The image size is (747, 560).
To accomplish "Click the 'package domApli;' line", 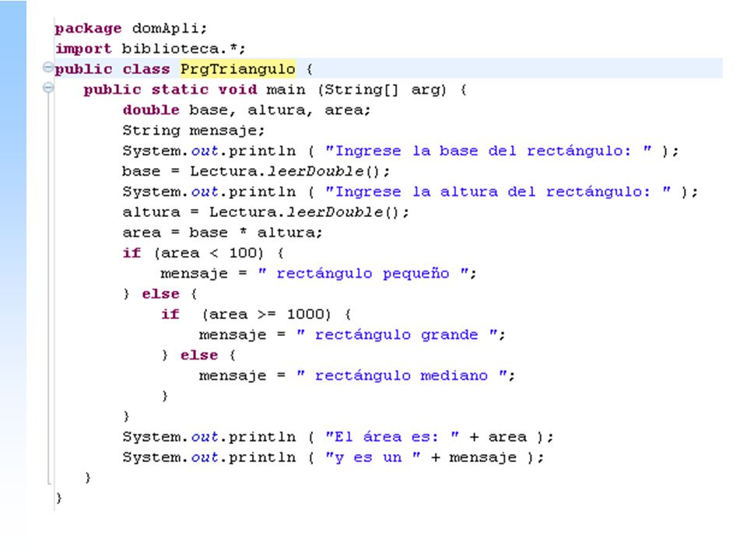I will point(131,29).
